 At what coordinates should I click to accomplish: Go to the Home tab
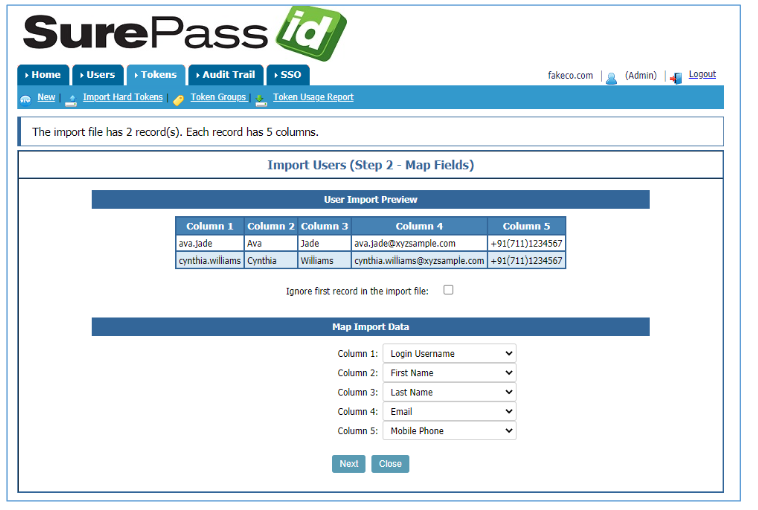click(43, 75)
